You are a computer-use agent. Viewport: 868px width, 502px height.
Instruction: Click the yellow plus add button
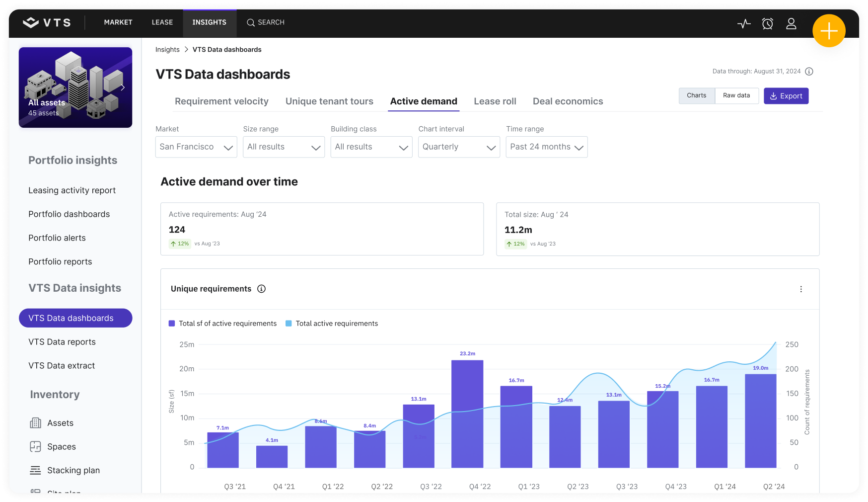click(x=828, y=31)
